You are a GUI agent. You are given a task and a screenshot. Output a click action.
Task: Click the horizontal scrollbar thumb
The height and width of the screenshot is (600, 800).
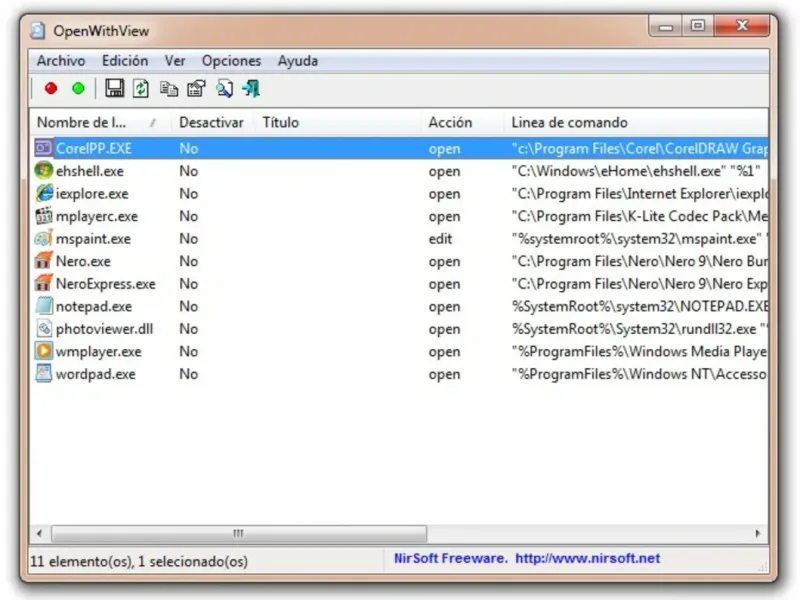(x=239, y=534)
